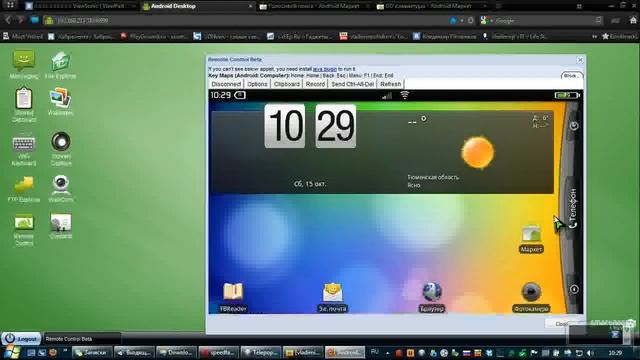Follow the Java plugin install link

click(324, 69)
